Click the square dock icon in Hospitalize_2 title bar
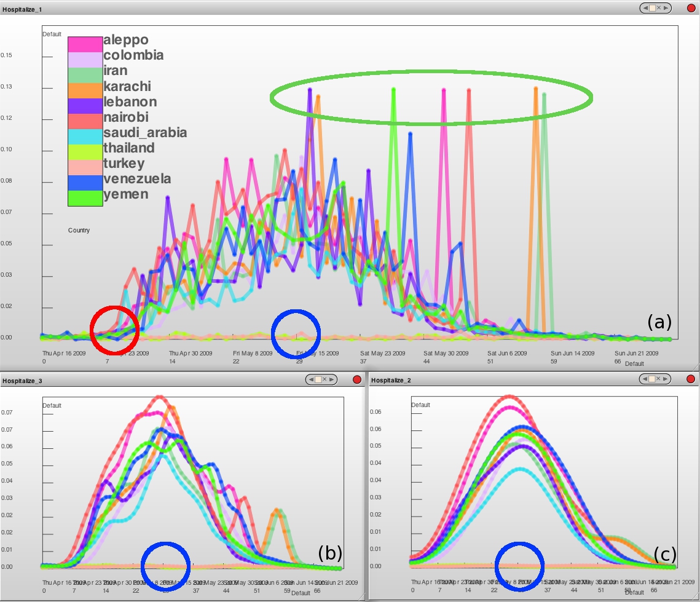The width and height of the screenshot is (700, 602). (652, 379)
